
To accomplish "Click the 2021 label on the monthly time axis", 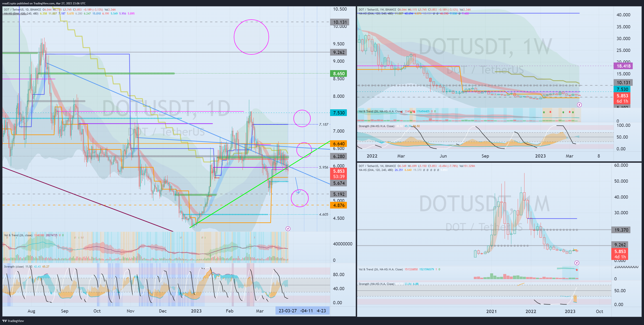I will click(491, 311).
